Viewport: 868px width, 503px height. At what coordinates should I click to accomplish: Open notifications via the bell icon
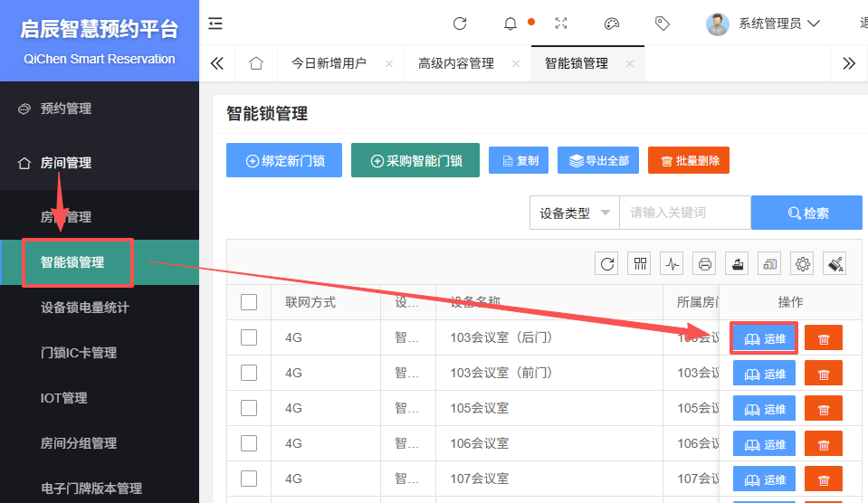point(510,24)
